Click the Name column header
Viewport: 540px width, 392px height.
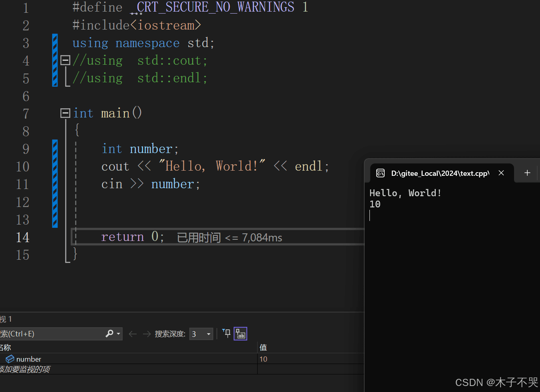[6, 347]
